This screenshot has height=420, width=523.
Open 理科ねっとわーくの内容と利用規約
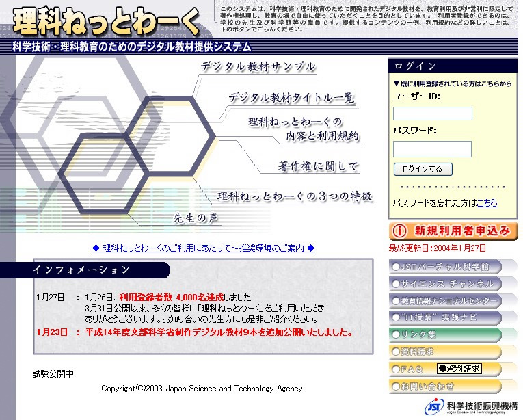(303, 129)
